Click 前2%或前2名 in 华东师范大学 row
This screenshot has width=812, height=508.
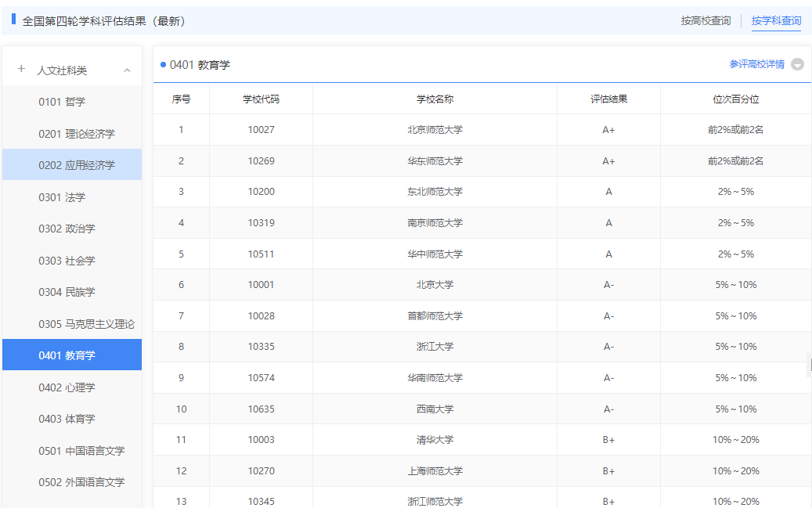(x=736, y=161)
